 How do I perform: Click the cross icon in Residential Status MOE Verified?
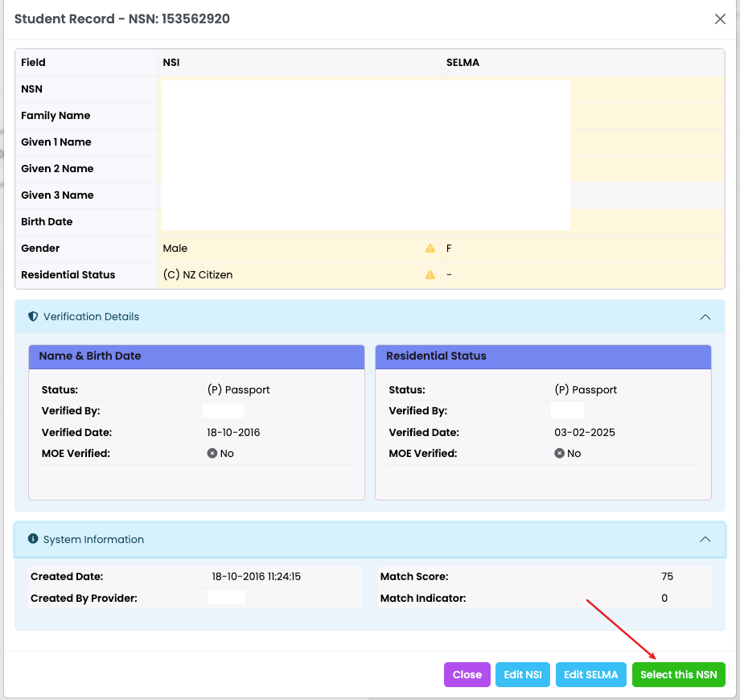(559, 453)
